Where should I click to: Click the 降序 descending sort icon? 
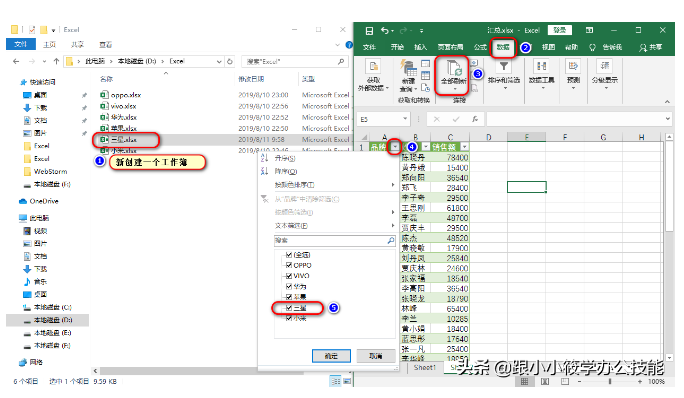(x=264, y=171)
